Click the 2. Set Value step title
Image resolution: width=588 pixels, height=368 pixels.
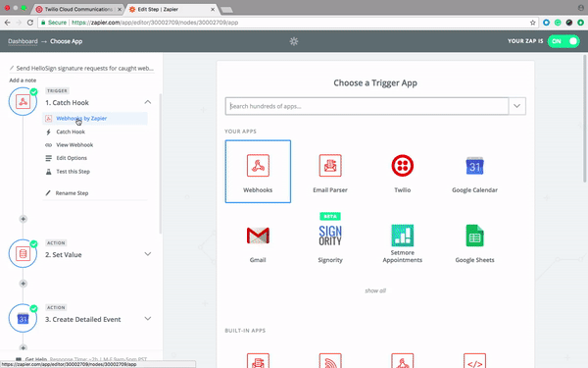(x=64, y=254)
